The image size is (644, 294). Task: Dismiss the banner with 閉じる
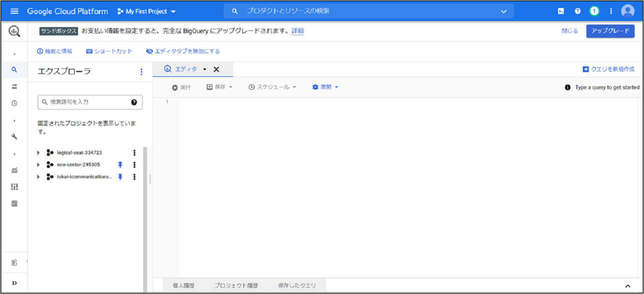point(570,31)
